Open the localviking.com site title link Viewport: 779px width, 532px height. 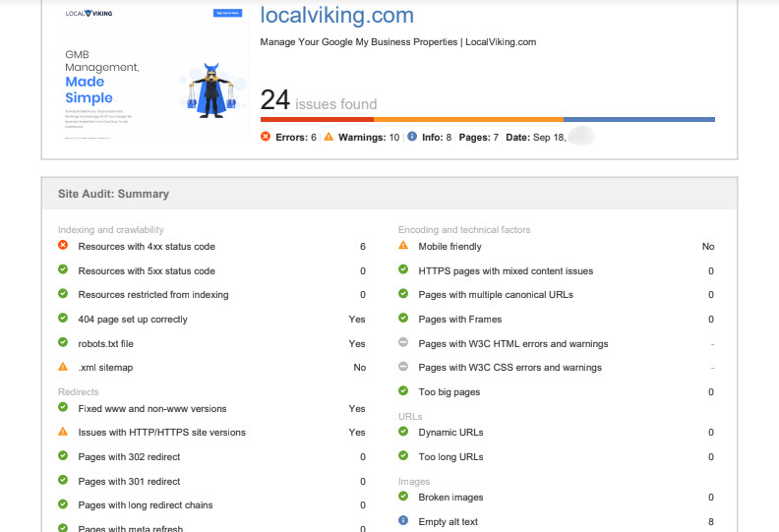336,16
